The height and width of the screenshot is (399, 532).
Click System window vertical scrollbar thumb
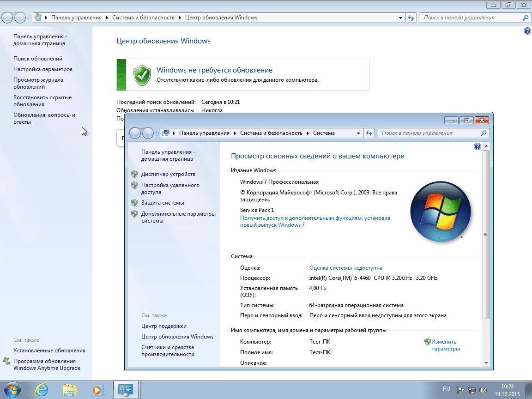[486, 235]
